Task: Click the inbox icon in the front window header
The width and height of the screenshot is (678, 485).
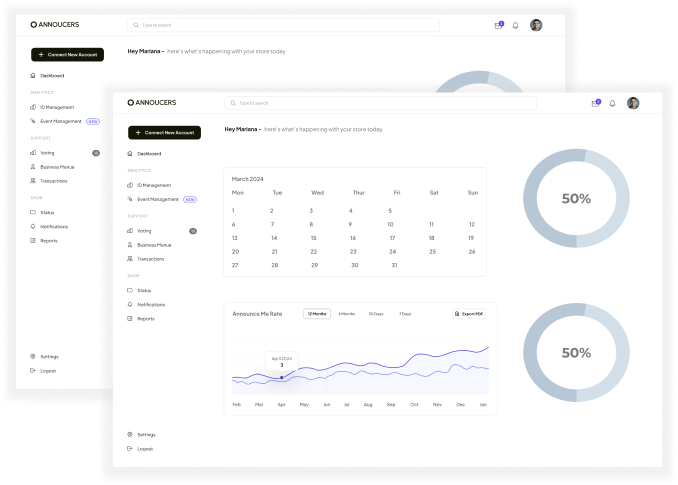Action: (596, 103)
